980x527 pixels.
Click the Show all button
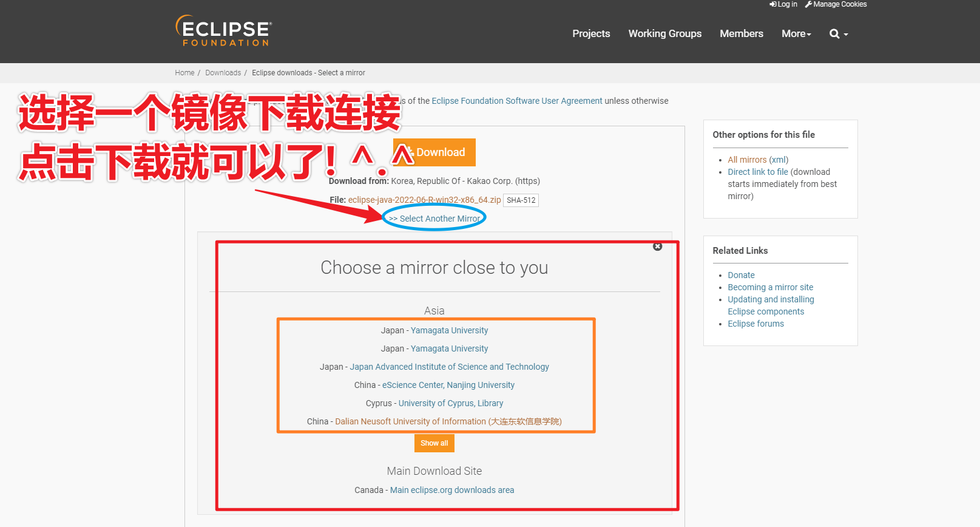(434, 443)
